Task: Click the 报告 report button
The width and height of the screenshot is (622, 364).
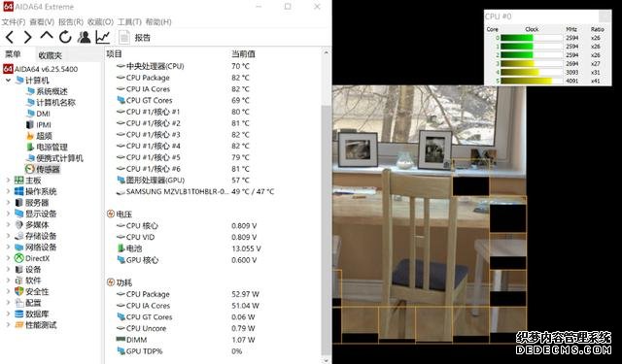Action: pyautogui.click(x=135, y=38)
